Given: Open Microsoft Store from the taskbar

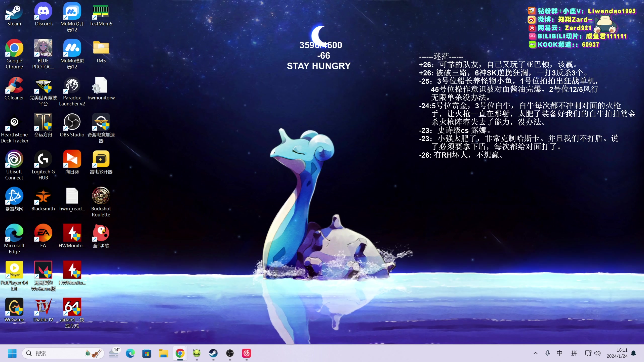Looking at the screenshot, I should 147,353.
